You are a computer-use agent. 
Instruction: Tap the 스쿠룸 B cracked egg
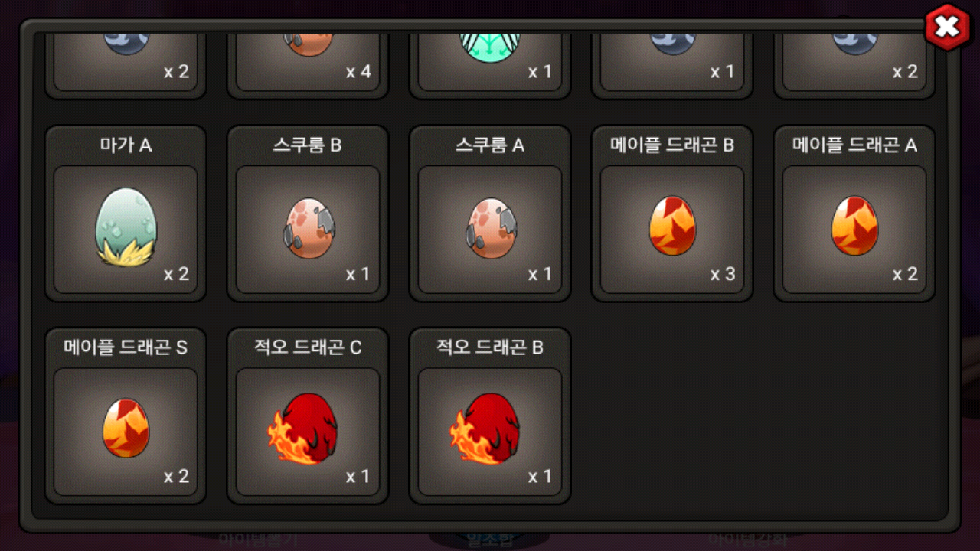coord(309,229)
